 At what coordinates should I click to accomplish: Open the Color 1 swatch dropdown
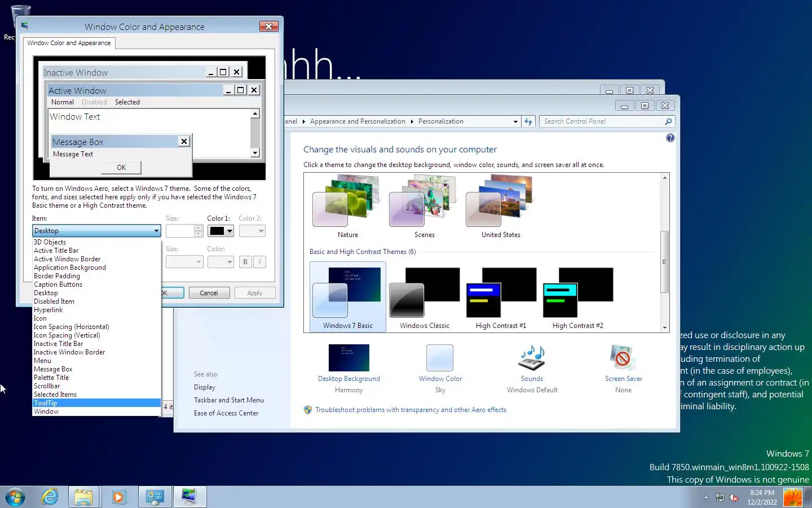pyautogui.click(x=220, y=231)
